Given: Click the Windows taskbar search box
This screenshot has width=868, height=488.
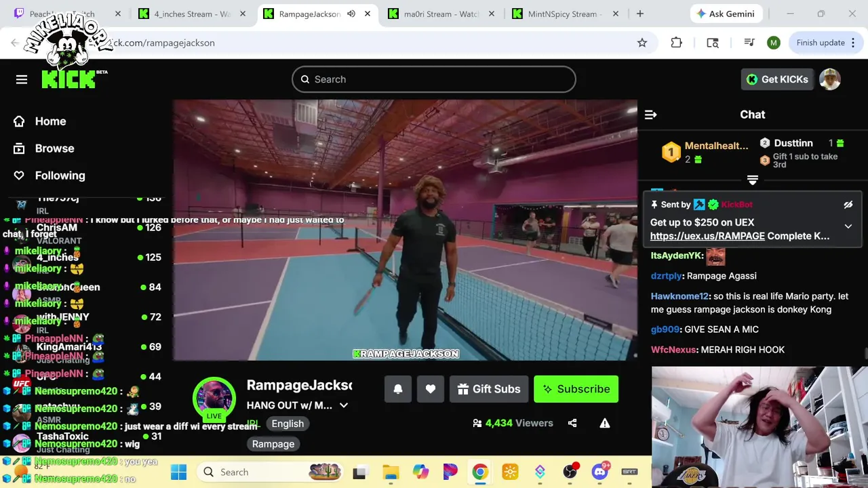Looking at the screenshot, I should point(270,472).
